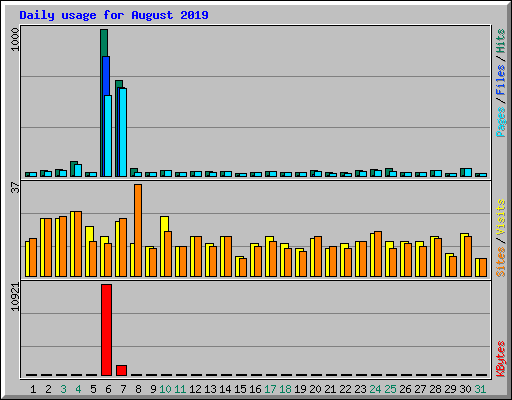The height and width of the screenshot is (400, 512).
Task: Click the 'Daily usage for August 2019' title
Action: pyautogui.click(x=114, y=15)
